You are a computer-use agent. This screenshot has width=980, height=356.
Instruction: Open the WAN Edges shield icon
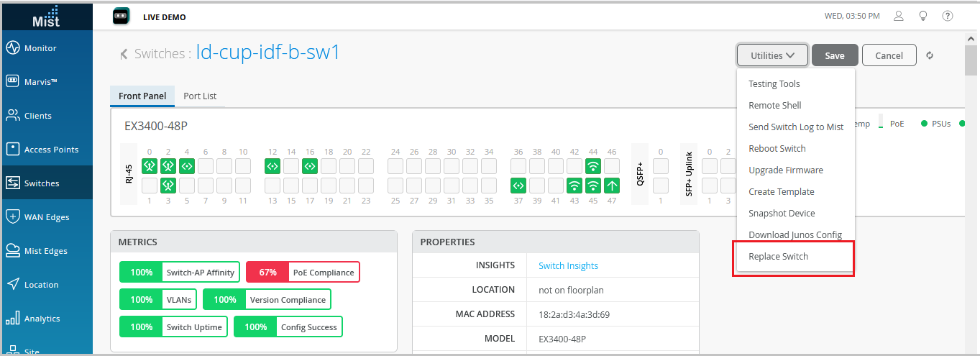(x=12, y=216)
